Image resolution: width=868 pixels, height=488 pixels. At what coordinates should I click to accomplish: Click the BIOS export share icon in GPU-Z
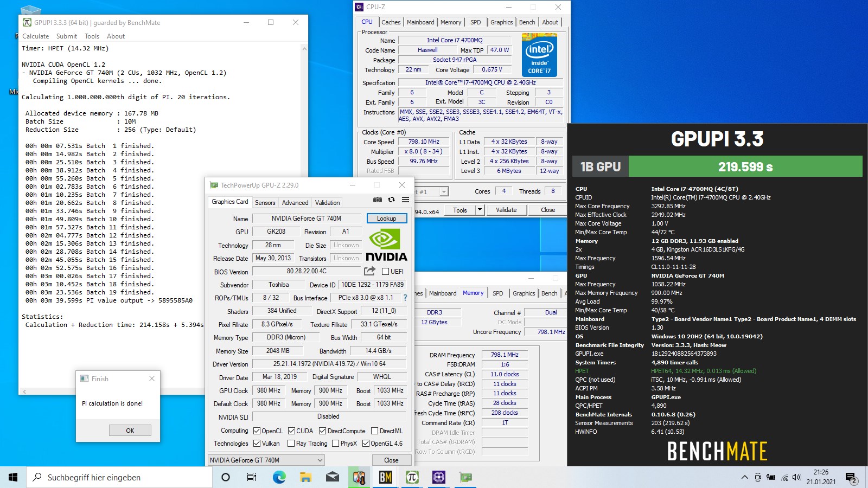[370, 271]
